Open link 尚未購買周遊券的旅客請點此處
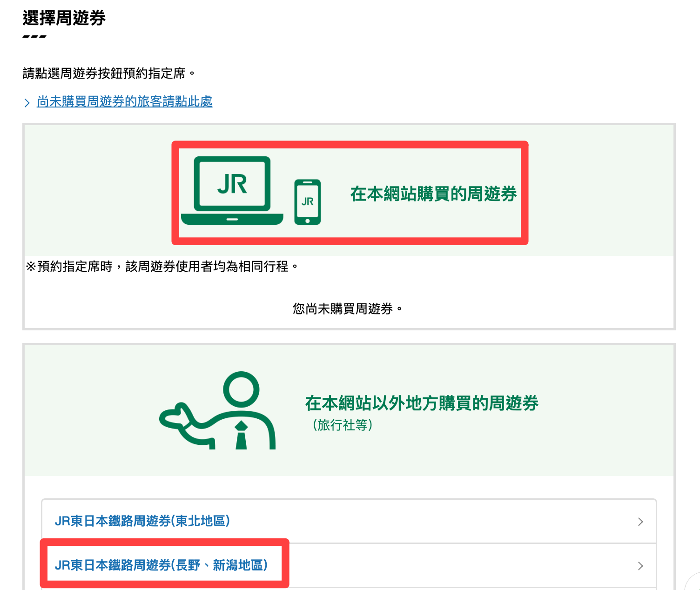 coord(125,101)
